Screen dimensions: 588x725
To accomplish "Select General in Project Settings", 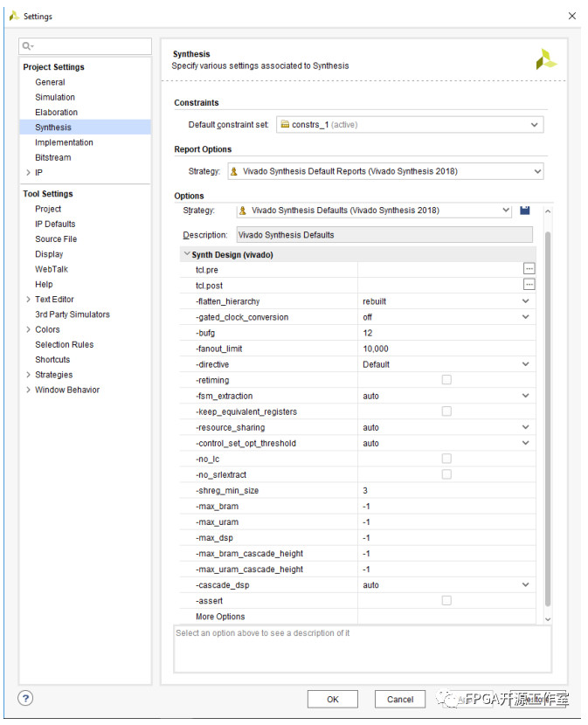I will (50, 82).
